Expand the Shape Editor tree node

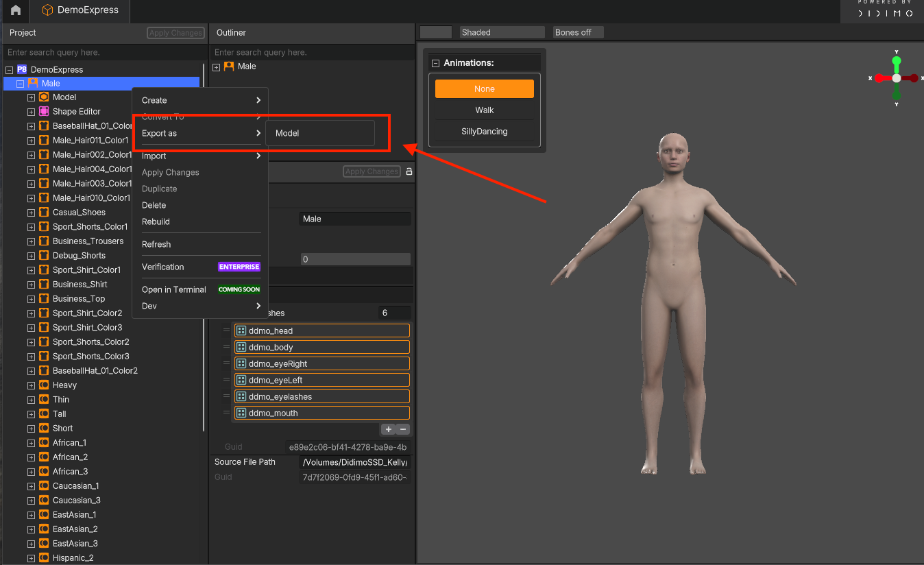pyautogui.click(x=31, y=112)
